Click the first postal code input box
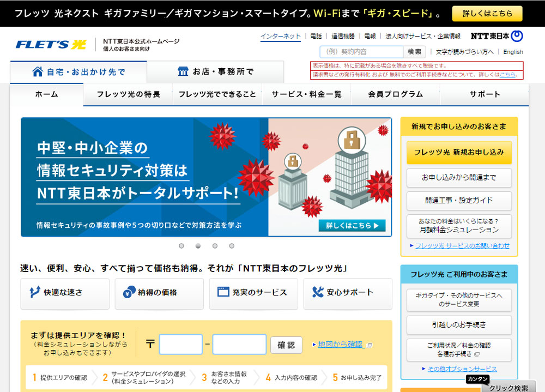545x392 pixels. pyautogui.click(x=181, y=345)
